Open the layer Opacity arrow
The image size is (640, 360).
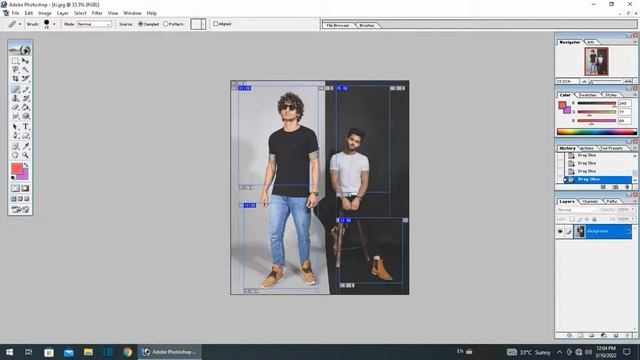[633, 209]
